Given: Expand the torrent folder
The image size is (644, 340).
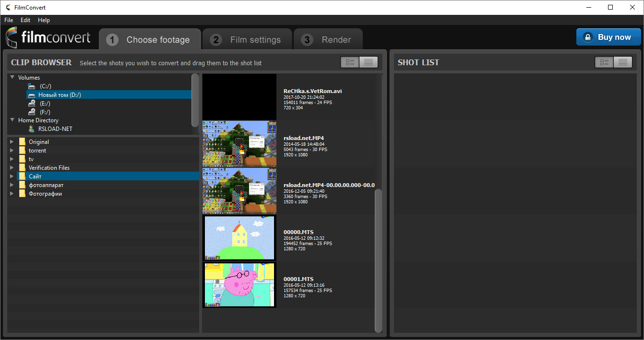Looking at the screenshot, I should click(x=12, y=151).
